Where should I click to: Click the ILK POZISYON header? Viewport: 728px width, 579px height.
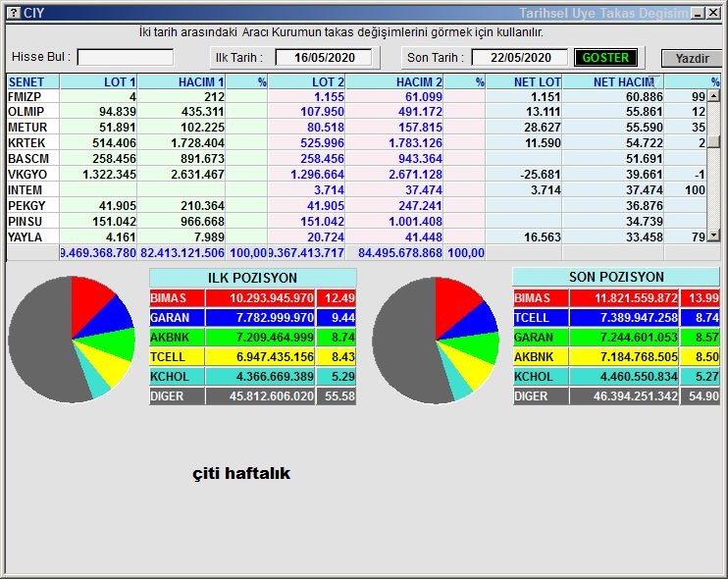252,278
